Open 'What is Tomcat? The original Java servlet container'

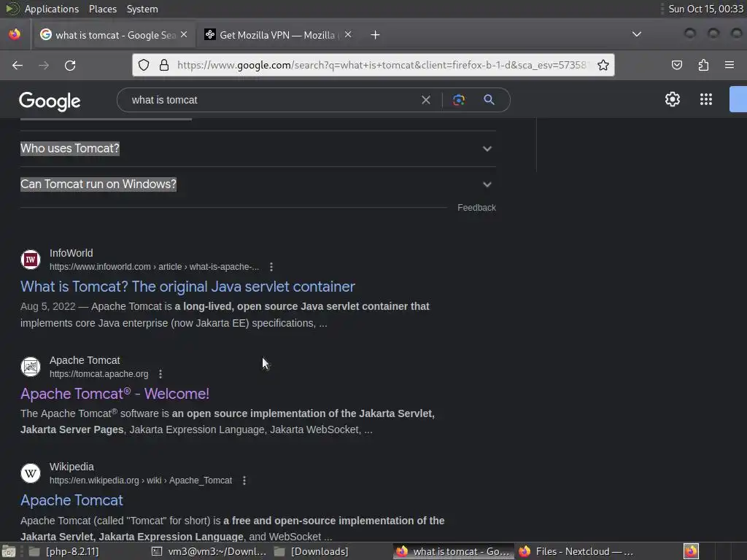pos(187,287)
